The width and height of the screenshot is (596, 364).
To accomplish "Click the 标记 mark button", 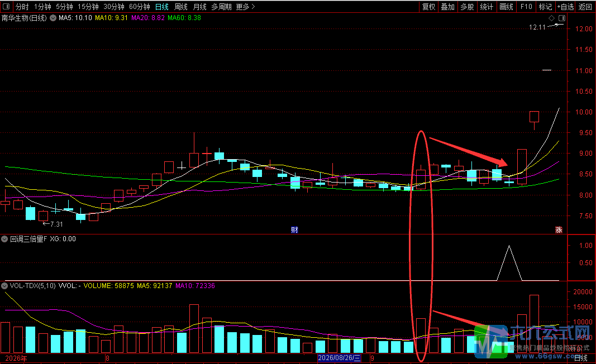I will [x=545, y=7].
